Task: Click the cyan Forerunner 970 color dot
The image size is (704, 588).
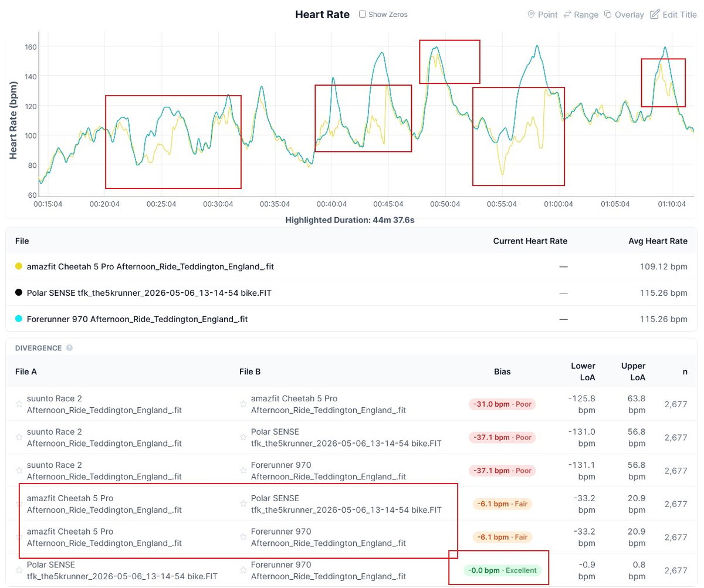Action: [19, 319]
